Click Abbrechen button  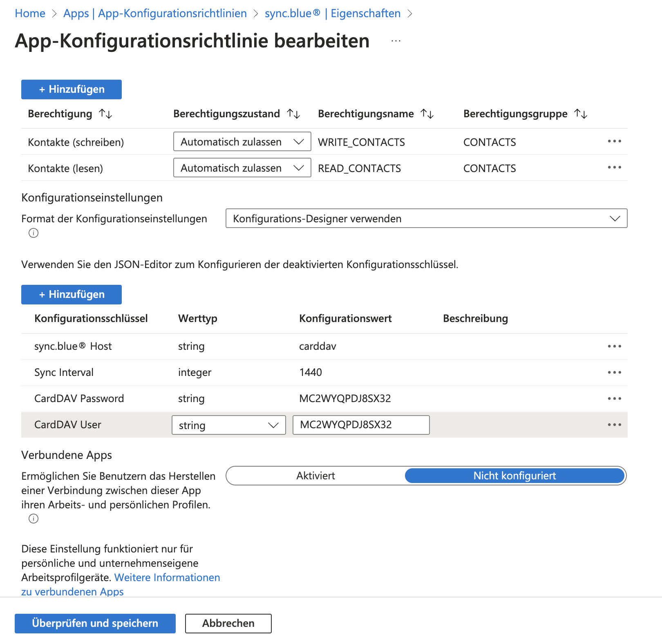tap(228, 624)
